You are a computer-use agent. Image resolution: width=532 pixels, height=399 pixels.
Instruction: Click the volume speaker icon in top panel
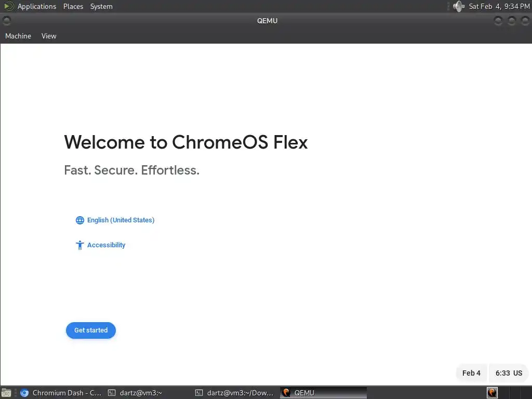click(x=458, y=6)
